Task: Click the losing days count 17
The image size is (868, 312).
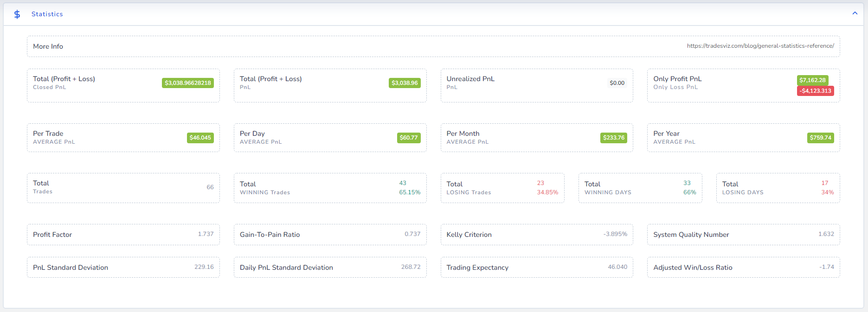Action: pyautogui.click(x=825, y=183)
